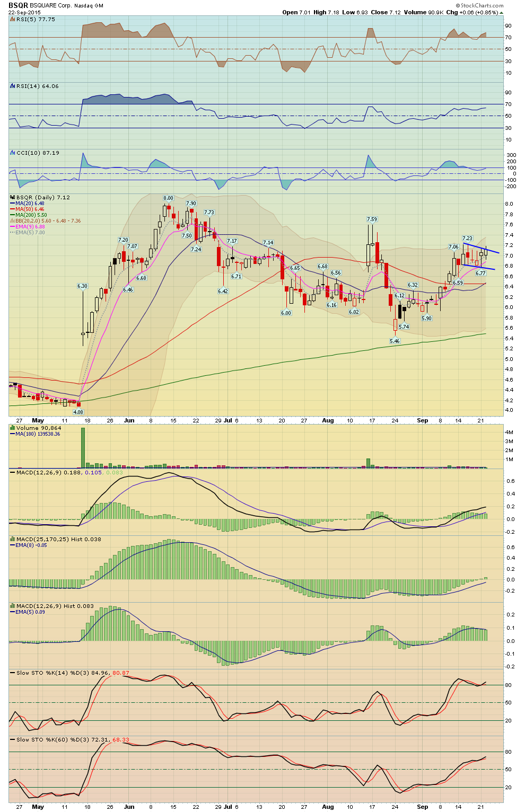Click the Volume 90.9K header value
Screen dimensions: 525x812
(424, 12)
